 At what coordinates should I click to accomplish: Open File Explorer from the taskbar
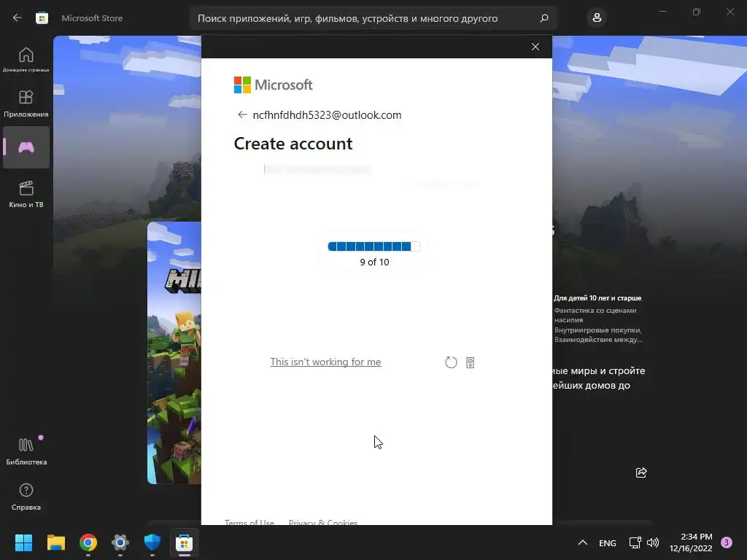[55, 542]
